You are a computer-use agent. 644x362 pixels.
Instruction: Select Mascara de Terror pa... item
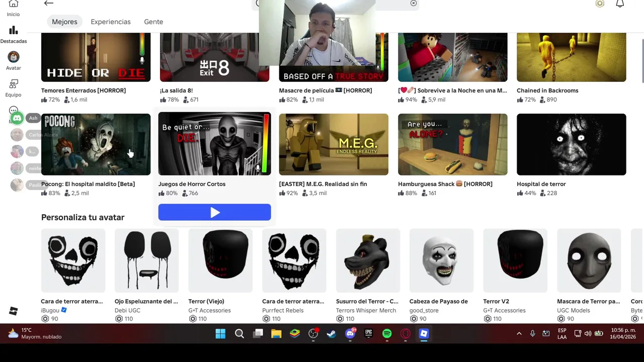(589, 260)
